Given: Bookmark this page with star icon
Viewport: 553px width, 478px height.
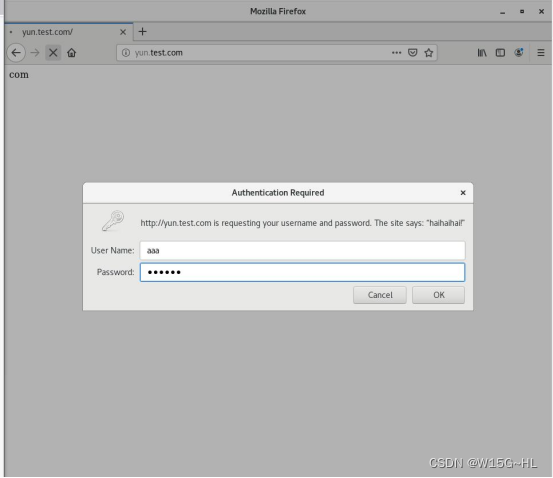Looking at the screenshot, I should [429, 53].
